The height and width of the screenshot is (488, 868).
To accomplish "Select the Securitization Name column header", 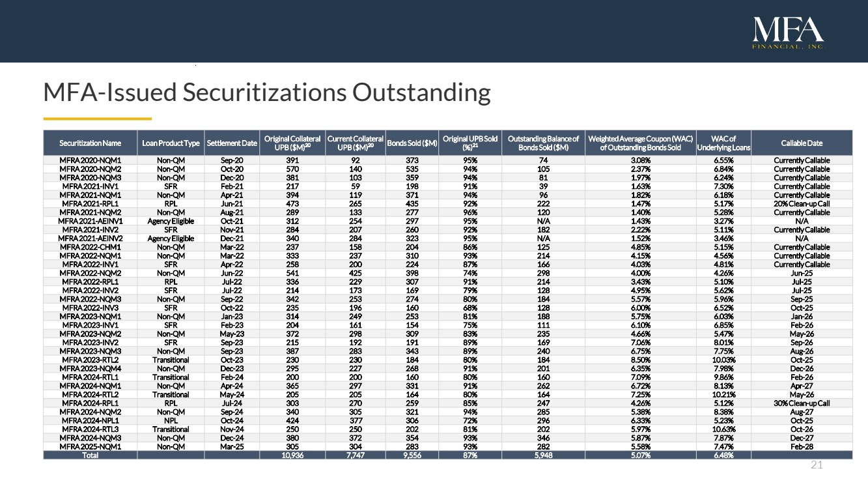I will [90, 143].
